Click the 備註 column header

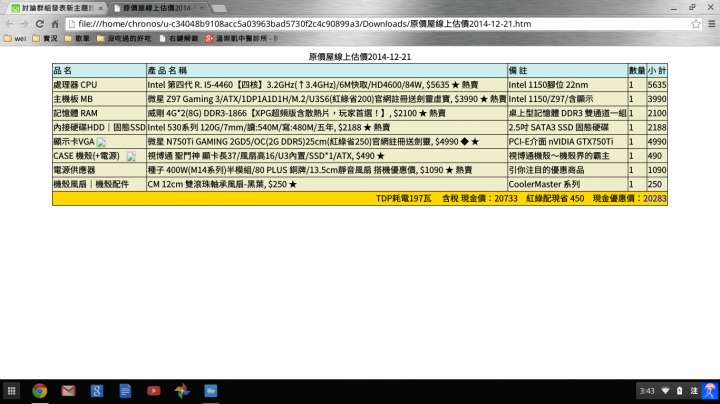point(567,71)
